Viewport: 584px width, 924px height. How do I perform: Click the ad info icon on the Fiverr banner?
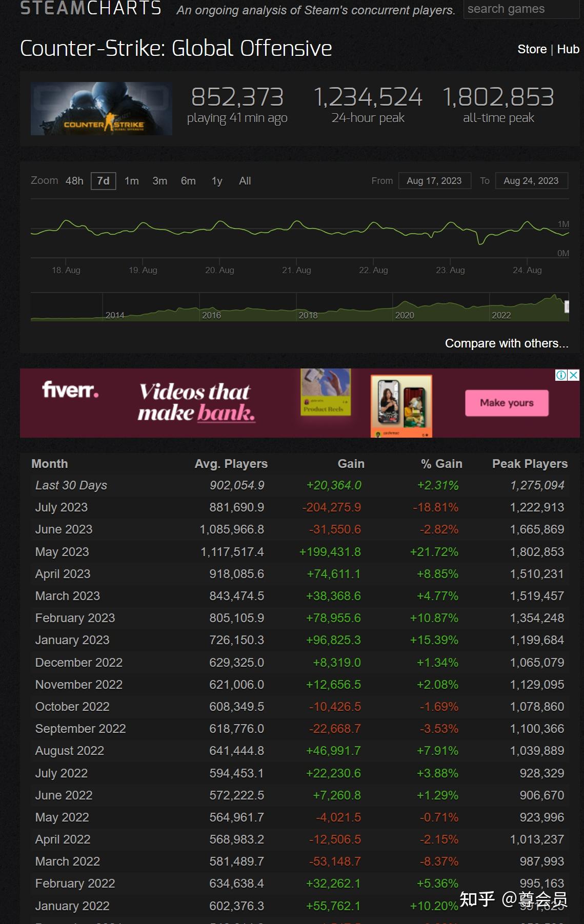point(561,375)
